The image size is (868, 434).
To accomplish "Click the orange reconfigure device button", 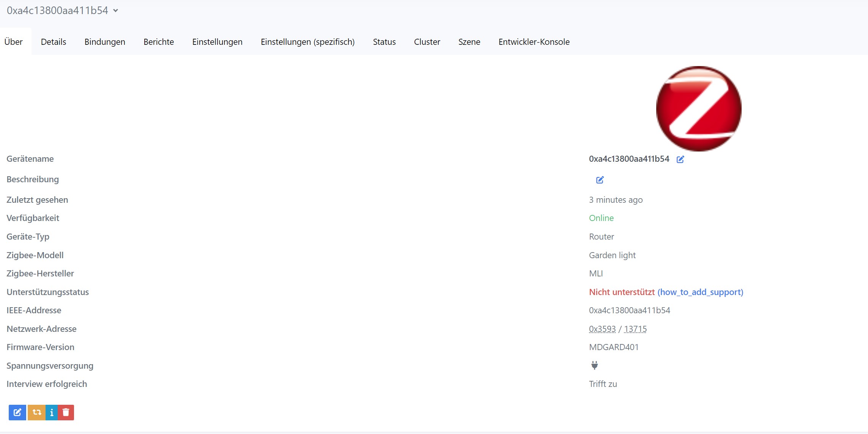I will click(36, 412).
